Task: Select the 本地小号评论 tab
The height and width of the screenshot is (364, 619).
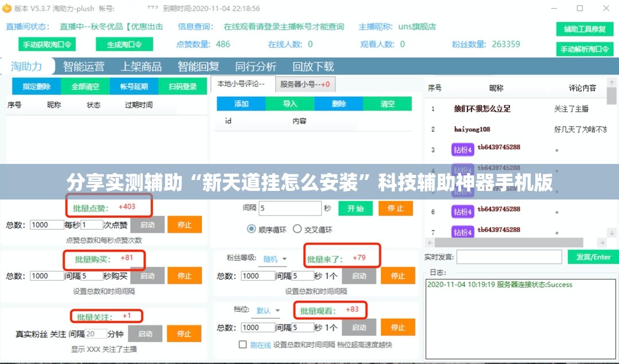Action: click(x=242, y=84)
